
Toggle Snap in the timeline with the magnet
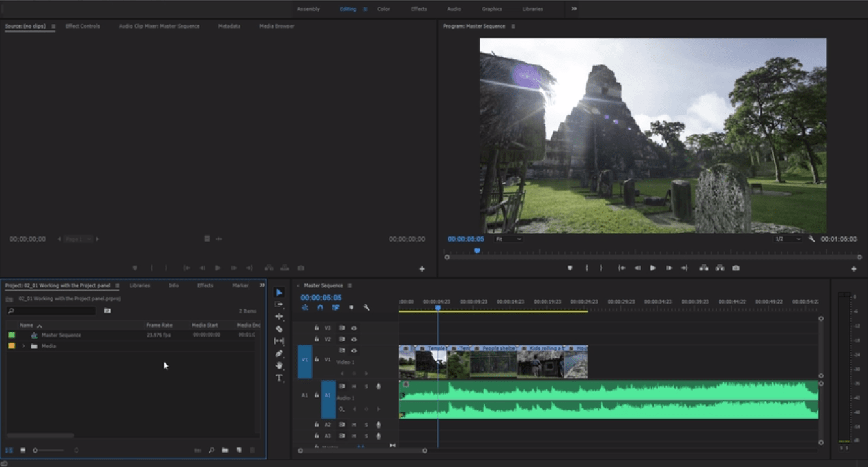pyautogui.click(x=320, y=307)
